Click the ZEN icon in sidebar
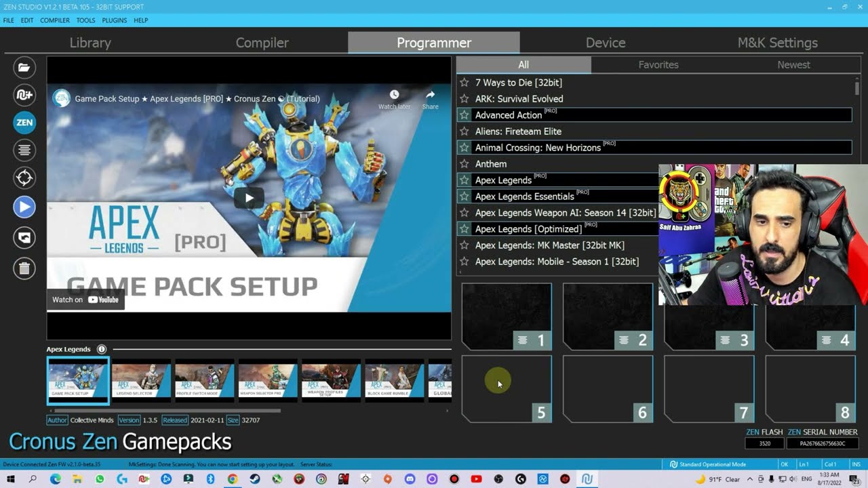Image resolution: width=868 pixels, height=488 pixels. [x=24, y=123]
